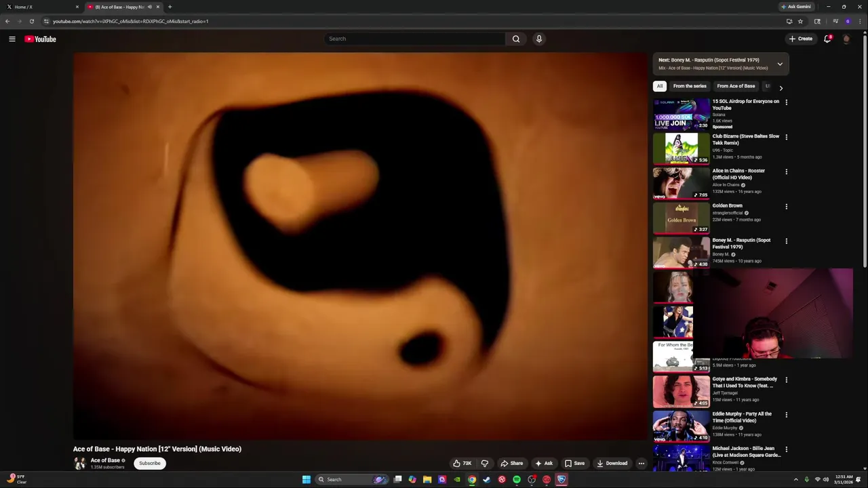Image resolution: width=868 pixels, height=488 pixels.
Task: Open the Ace of Base channel name
Action: point(105,460)
